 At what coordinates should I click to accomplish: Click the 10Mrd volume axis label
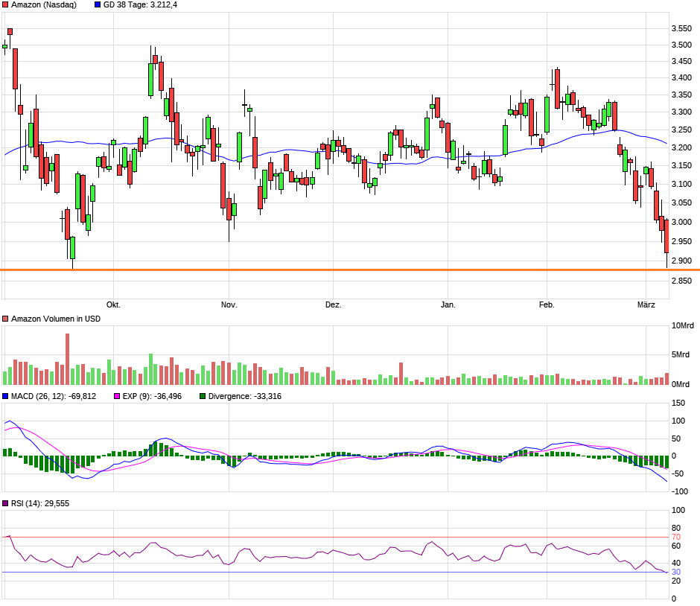coord(683,326)
